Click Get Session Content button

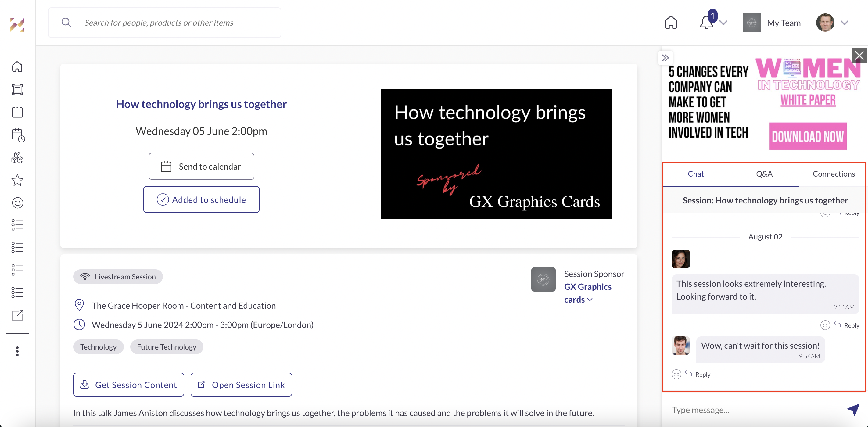128,385
